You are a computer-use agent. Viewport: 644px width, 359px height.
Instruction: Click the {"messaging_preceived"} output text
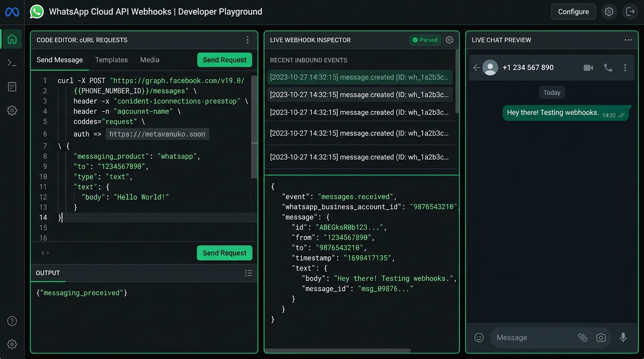click(x=81, y=293)
